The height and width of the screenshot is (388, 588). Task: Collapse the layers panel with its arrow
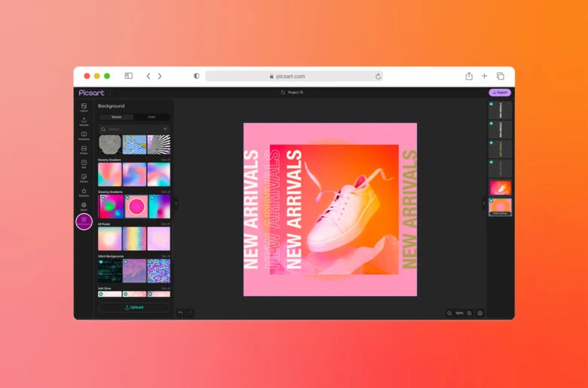(484, 203)
